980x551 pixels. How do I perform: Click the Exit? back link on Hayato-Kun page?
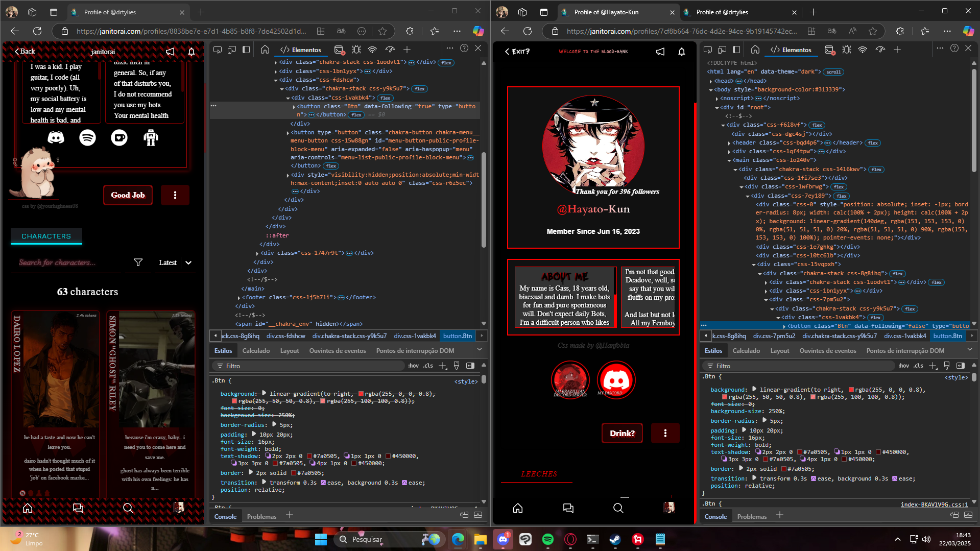click(517, 52)
